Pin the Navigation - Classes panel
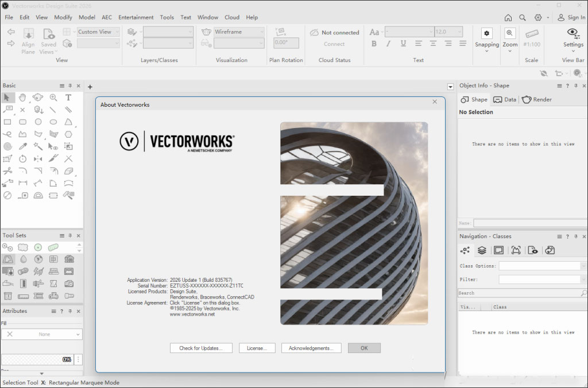This screenshot has width=588, height=388. 577,236
